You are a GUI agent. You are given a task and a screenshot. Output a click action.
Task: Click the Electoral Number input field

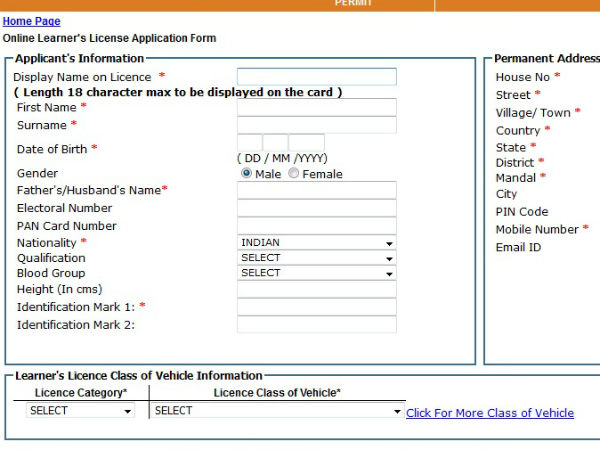pyautogui.click(x=316, y=208)
